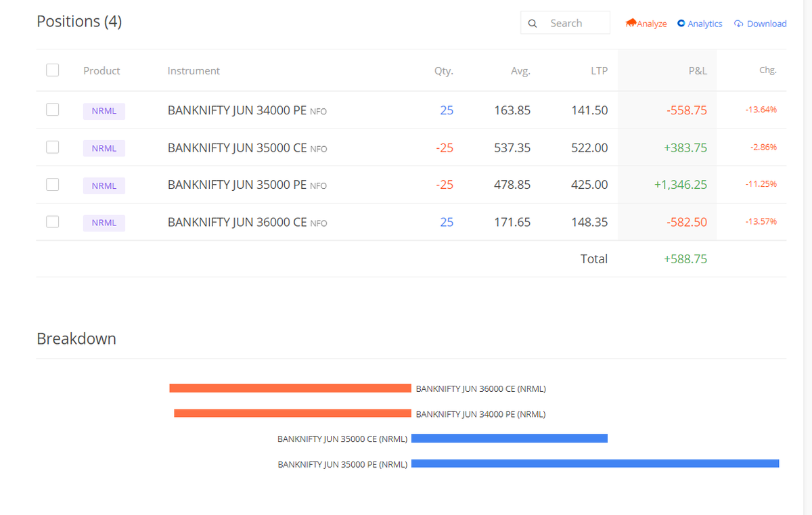Click the P&L column header
This screenshot has width=812, height=515.
coord(698,70)
